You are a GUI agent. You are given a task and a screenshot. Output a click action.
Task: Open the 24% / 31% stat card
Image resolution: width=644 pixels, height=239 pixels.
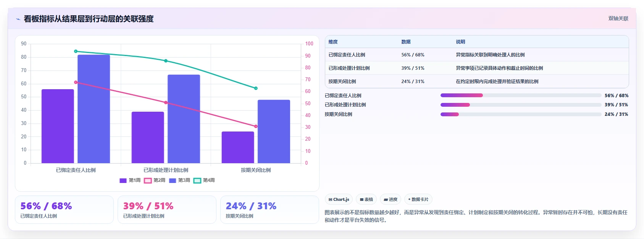click(270, 210)
